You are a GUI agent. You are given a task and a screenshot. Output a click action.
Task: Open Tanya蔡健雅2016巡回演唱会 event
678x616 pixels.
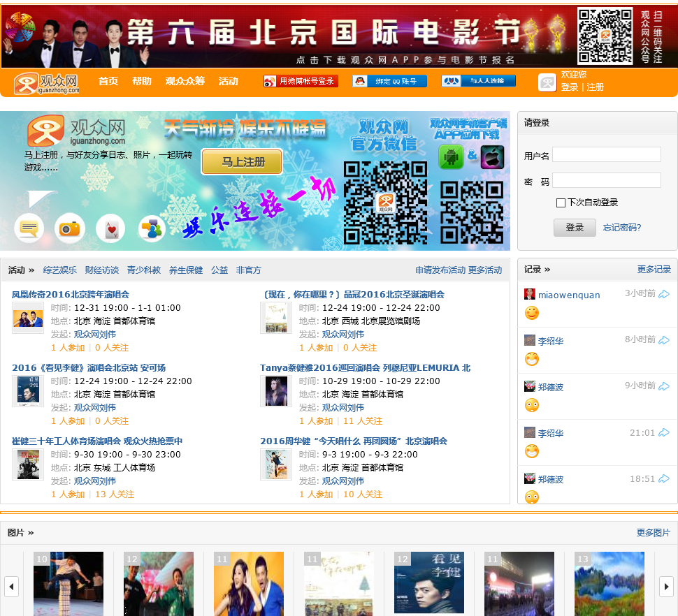coord(366,368)
